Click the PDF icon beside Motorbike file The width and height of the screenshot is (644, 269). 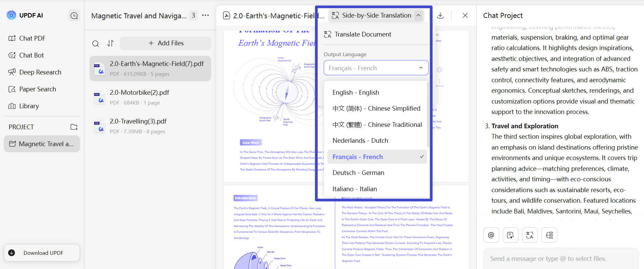99,98
